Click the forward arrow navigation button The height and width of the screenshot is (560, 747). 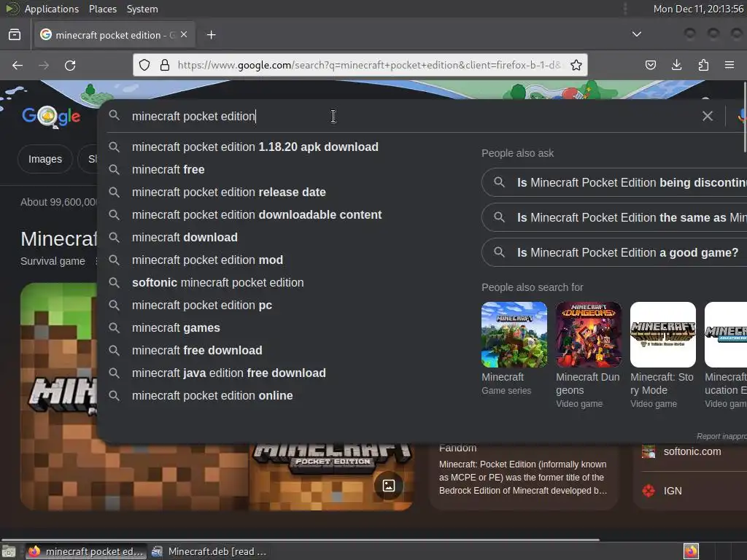coord(44,65)
